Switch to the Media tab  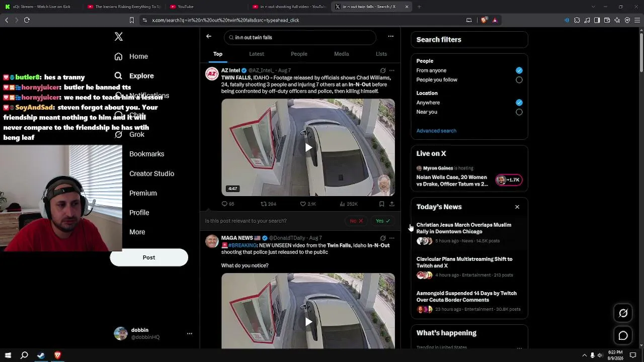tap(342, 54)
